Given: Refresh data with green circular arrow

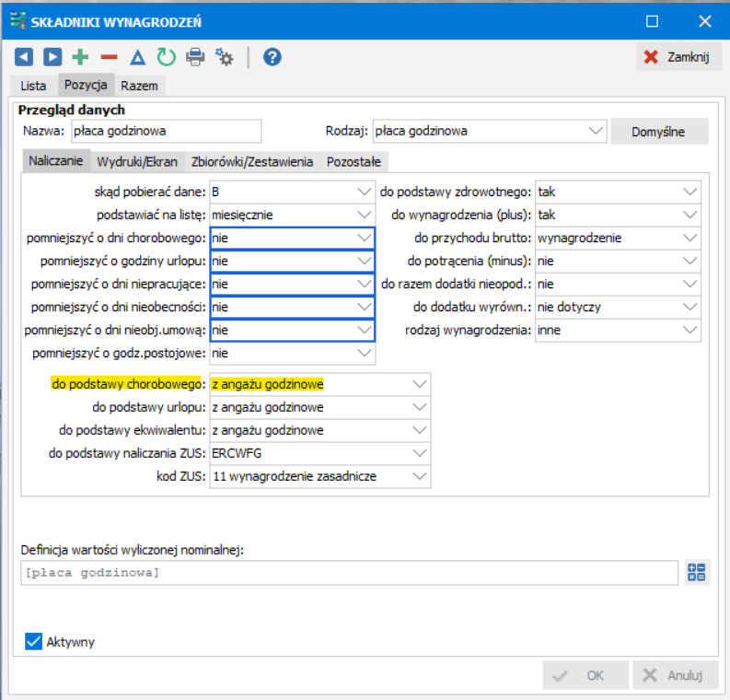Looking at the screenshot, I should pyautogui.click(x=167, y=57).
